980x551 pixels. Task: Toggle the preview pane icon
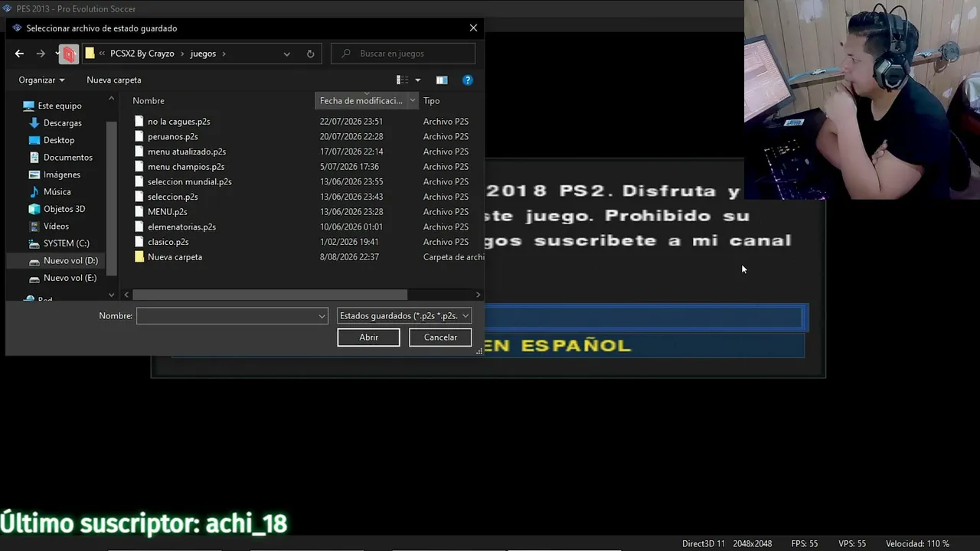coord(442,80)
